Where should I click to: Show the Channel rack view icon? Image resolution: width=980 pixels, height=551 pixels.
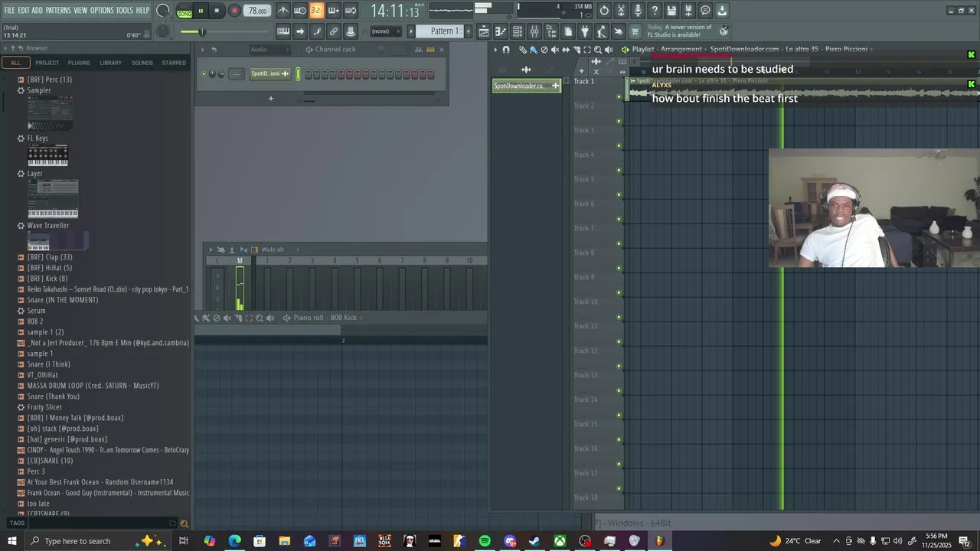(x=518, y=31)
